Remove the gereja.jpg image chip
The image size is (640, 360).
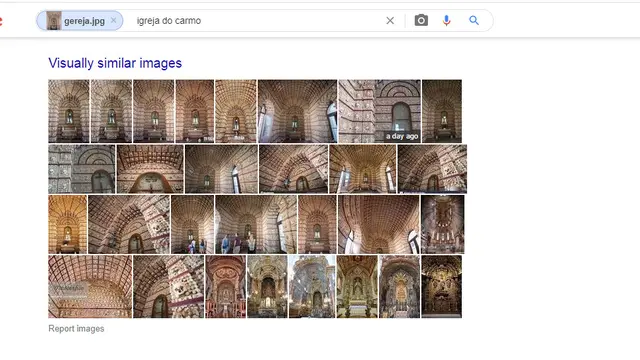coord(113,20)
